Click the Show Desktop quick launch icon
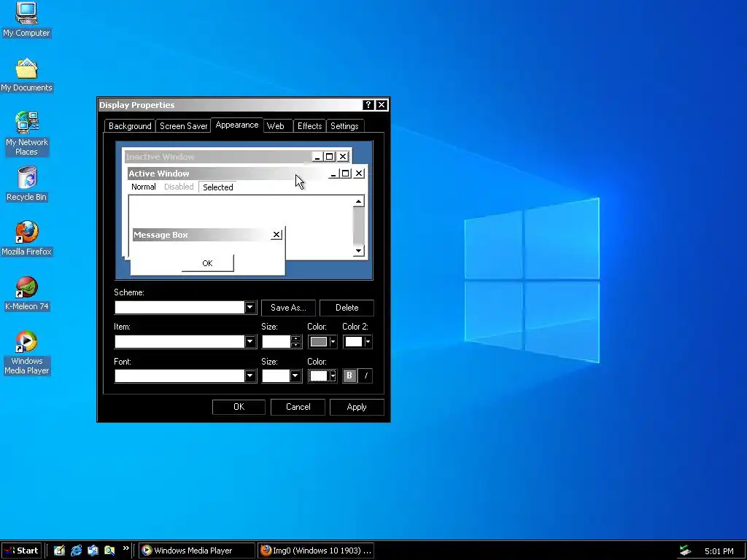 coord(59,551)
